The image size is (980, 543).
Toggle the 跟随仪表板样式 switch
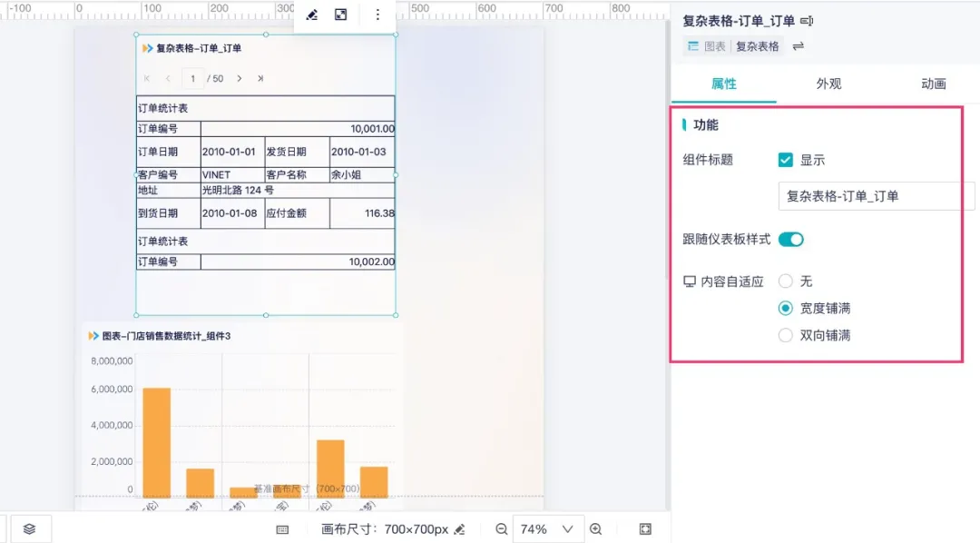click(x=791, y=240)
